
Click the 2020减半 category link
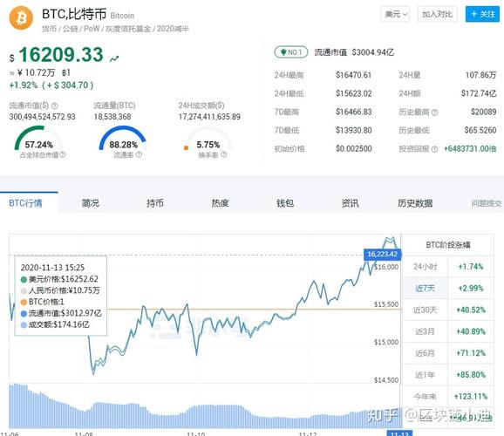(x=173, y=29)
